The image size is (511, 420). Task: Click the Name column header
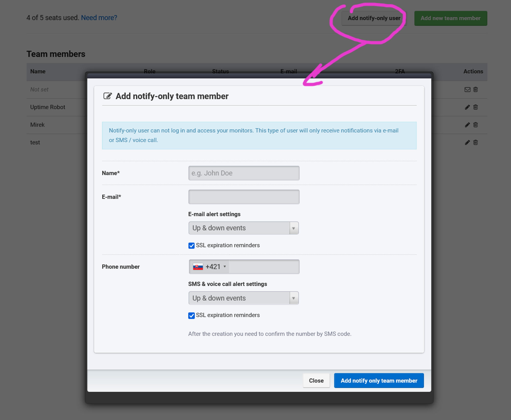tap(38, 71)
